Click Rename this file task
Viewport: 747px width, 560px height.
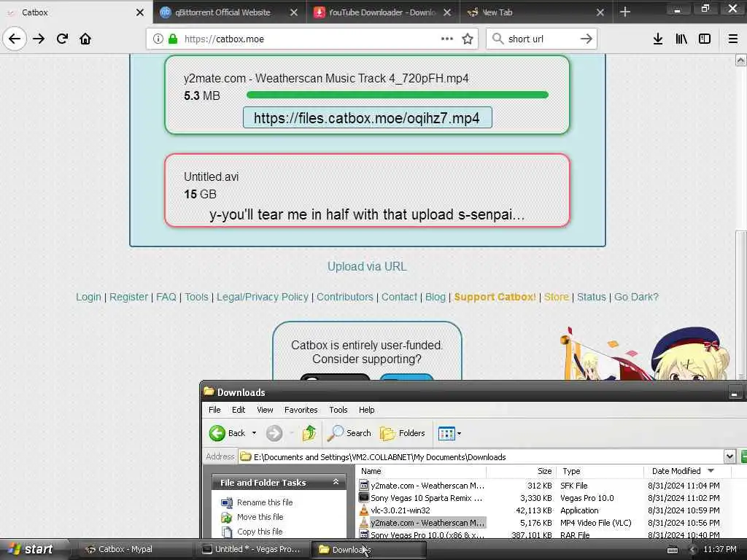[264, 502]
